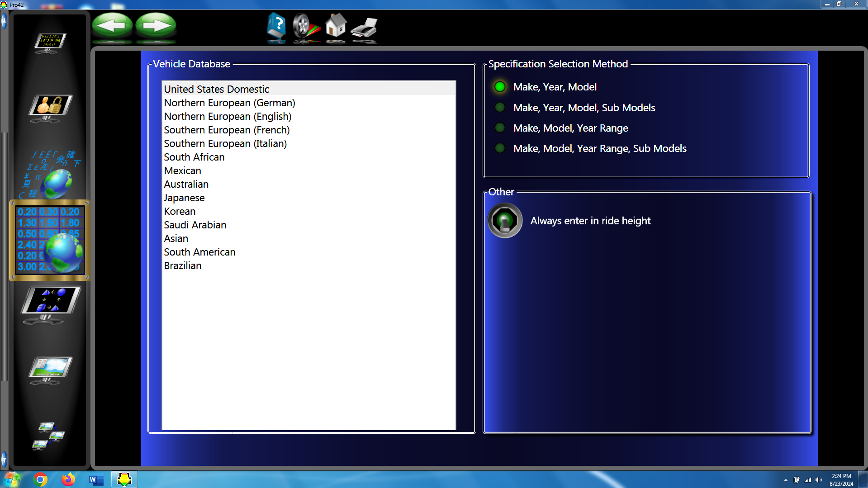The width and height of the screenshot is (868, 488).
Task: Open Chrome from the taskbar
Action: pos(40,479)
